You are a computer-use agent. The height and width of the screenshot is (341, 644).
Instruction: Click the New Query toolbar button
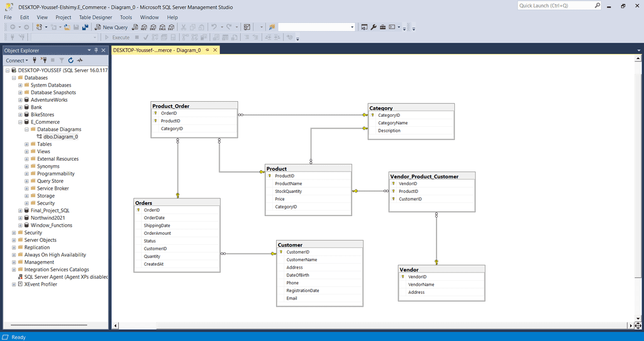click(x=111, y=28)
